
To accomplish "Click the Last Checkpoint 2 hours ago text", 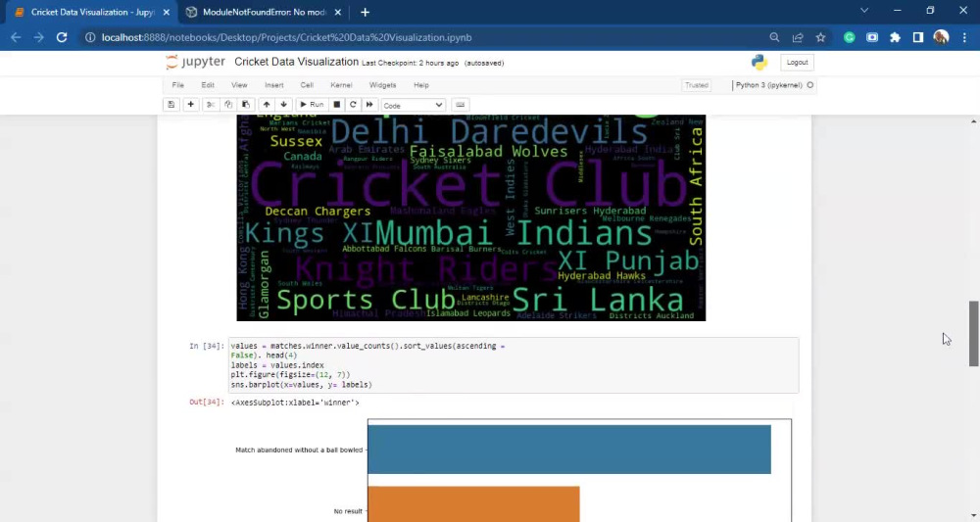I will (x=410, y=63).
